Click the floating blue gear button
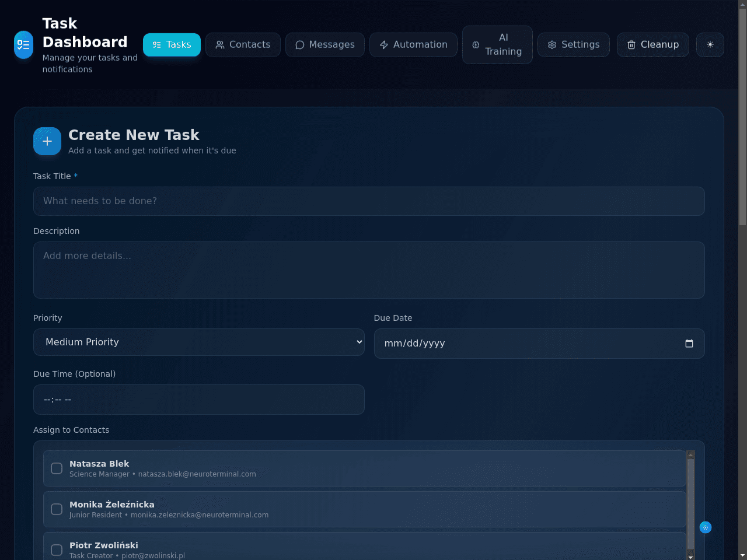Viewport: 747px width, 560px height. 705,527
